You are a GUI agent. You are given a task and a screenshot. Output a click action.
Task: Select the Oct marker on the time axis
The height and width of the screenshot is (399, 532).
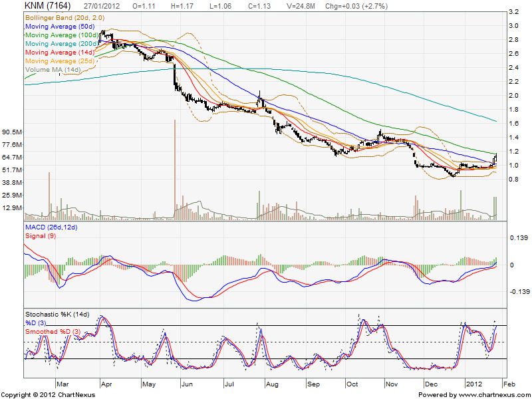tap(351, 384)
